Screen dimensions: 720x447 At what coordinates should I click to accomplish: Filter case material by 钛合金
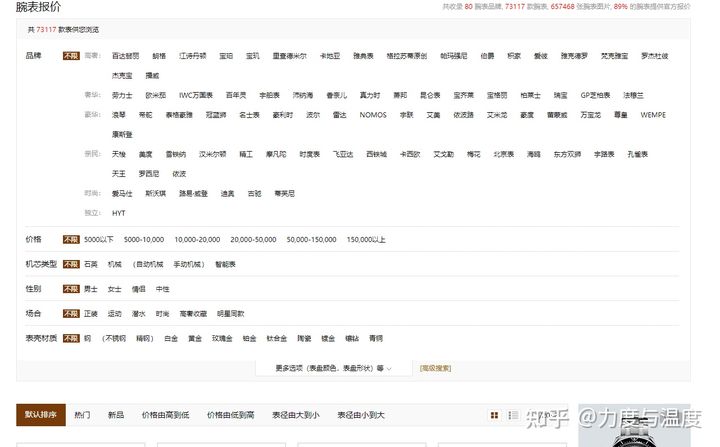click(x=276, y=339)
